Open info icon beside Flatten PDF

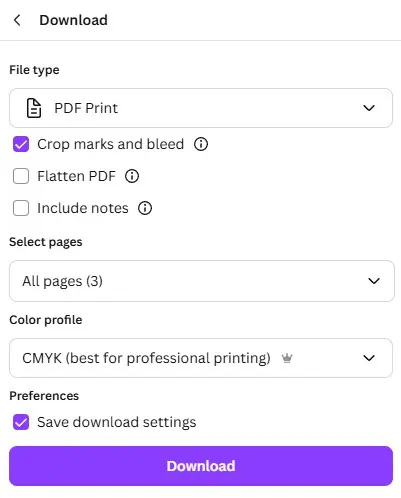[x=132, y=176]
